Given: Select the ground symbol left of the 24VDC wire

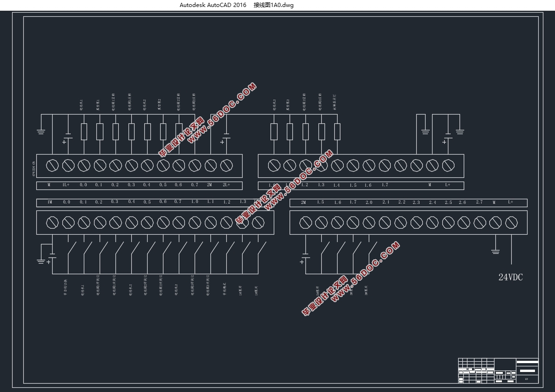Looking at the screenshot, I should coord(495,251).
